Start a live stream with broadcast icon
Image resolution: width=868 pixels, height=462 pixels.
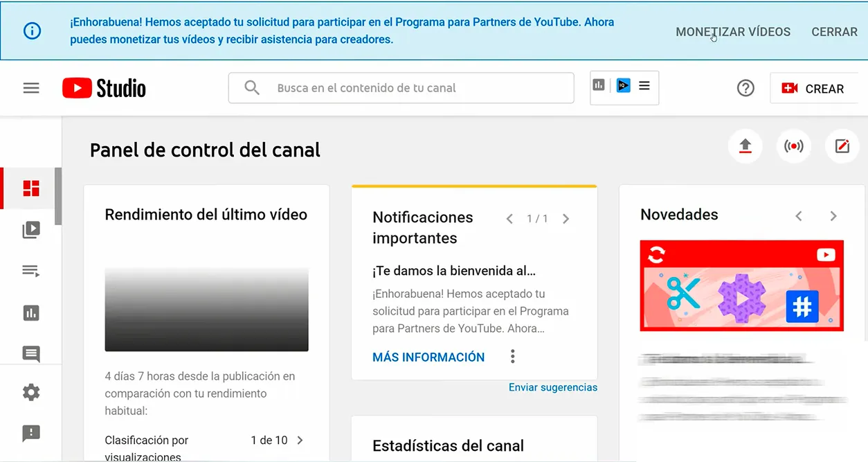pyautogui.click(x=793, y=146)
